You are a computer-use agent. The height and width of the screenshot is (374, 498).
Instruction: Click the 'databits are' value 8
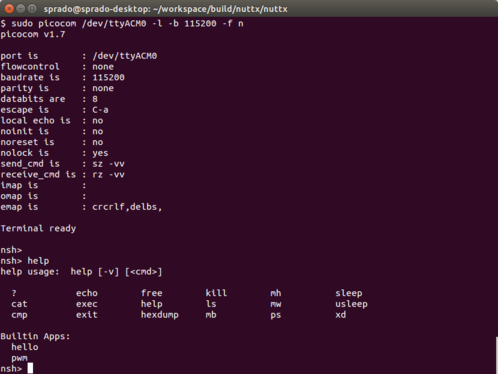tap(95, 99)
